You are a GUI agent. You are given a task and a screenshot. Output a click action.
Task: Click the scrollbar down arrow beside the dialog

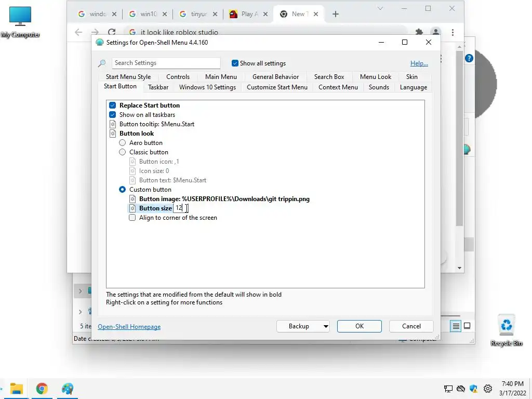tap(459, 268)
